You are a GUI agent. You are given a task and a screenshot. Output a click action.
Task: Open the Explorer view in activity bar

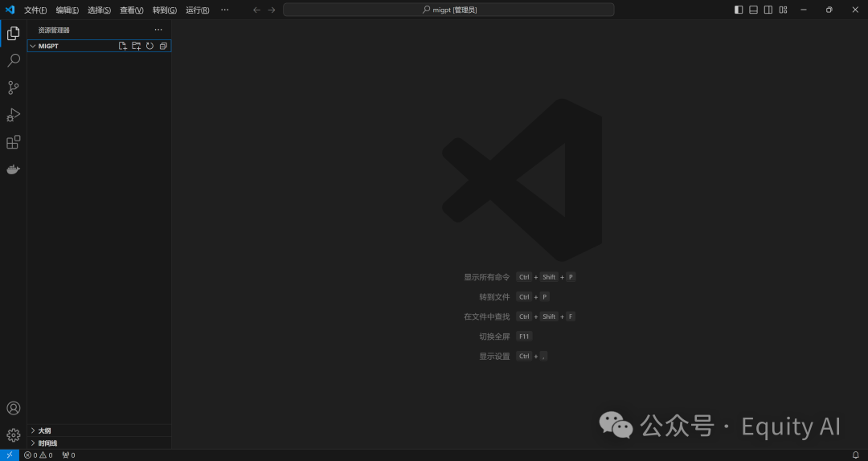click(x=14, y=33)
